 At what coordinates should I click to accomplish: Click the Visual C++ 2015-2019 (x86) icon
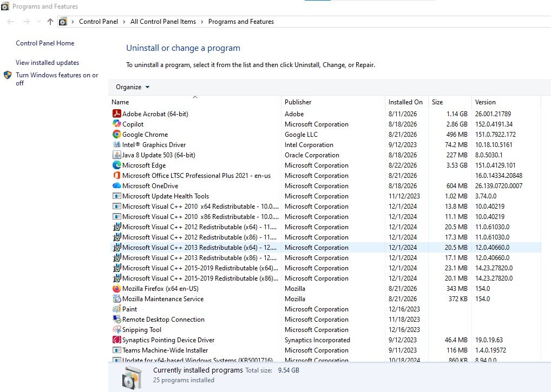[x=117, y=278]
